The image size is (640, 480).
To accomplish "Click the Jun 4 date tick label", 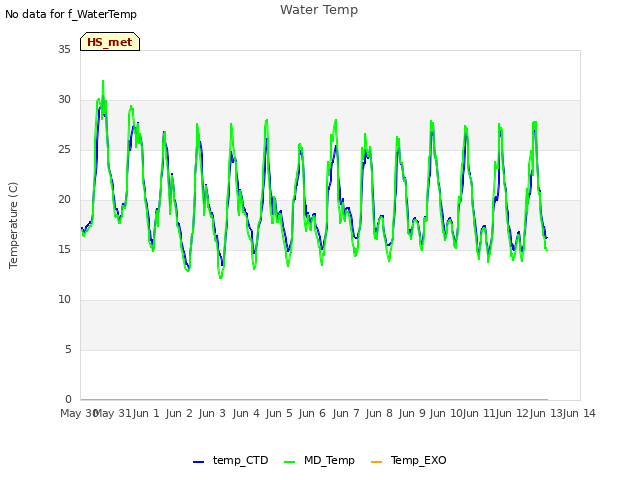I will [x=246, y=413].
